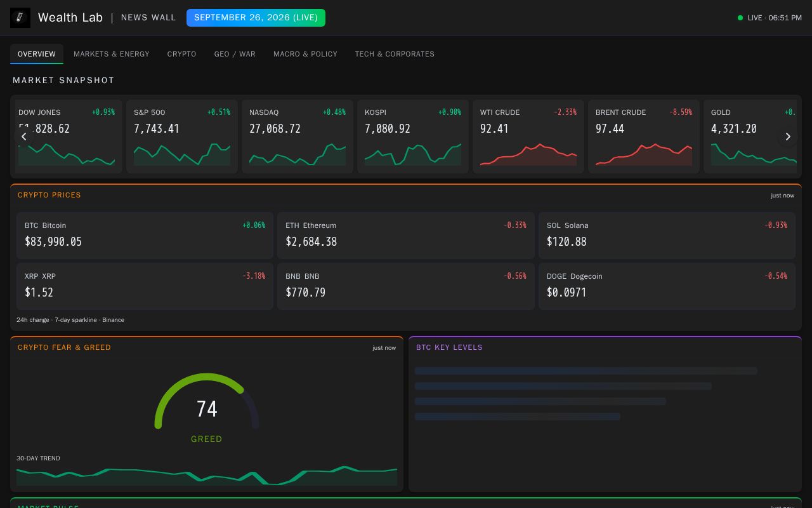Screen dimensions: 812x508
Task: Click the NEWS WALL label
Action: coord(148,18)
